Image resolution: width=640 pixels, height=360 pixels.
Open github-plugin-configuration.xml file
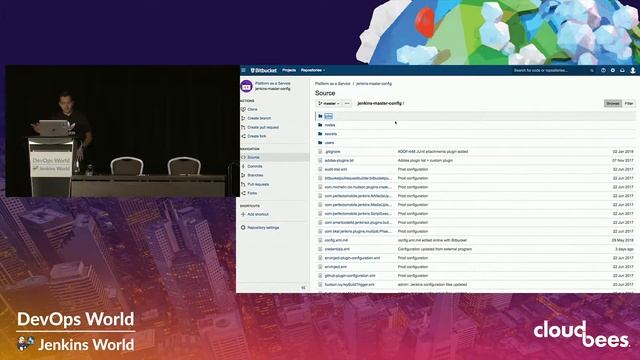[350, 276]
